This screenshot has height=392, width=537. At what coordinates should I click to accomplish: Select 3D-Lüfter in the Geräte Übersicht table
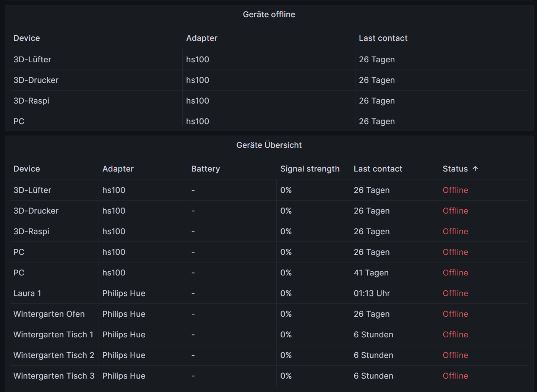(32, 190)
